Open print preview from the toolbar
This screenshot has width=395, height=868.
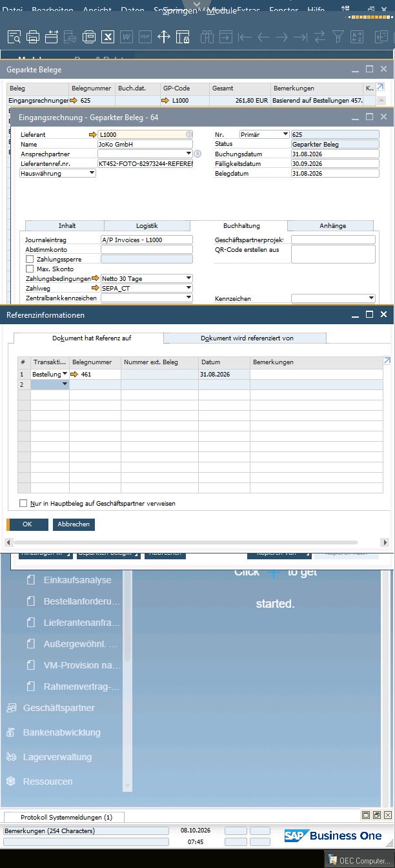click(14, 37)
